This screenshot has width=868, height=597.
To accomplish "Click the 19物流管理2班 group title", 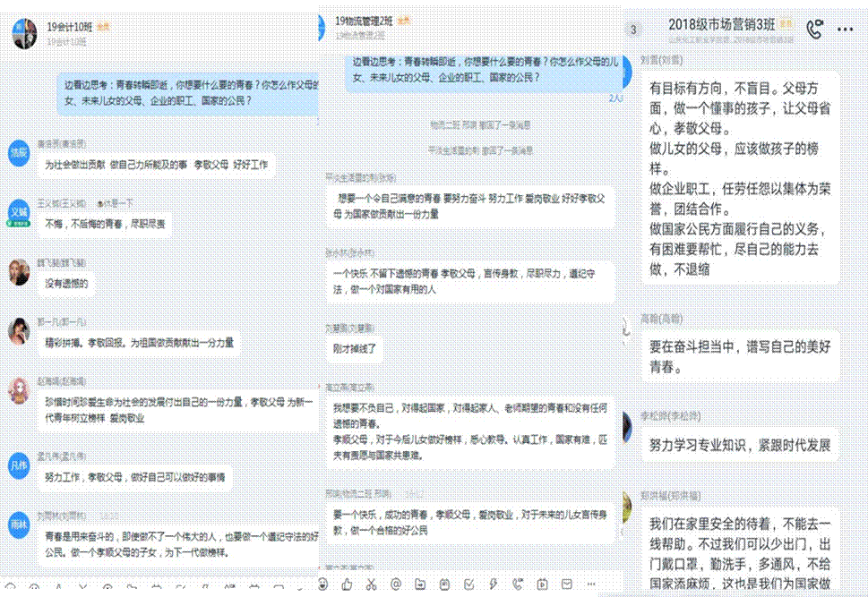I will coord(364,21).
